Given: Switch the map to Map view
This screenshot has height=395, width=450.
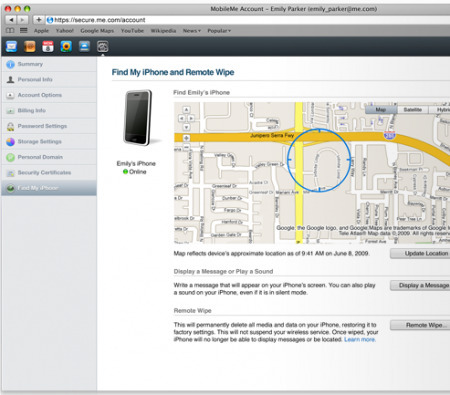Looking at the screenshot, I should 381,110.
